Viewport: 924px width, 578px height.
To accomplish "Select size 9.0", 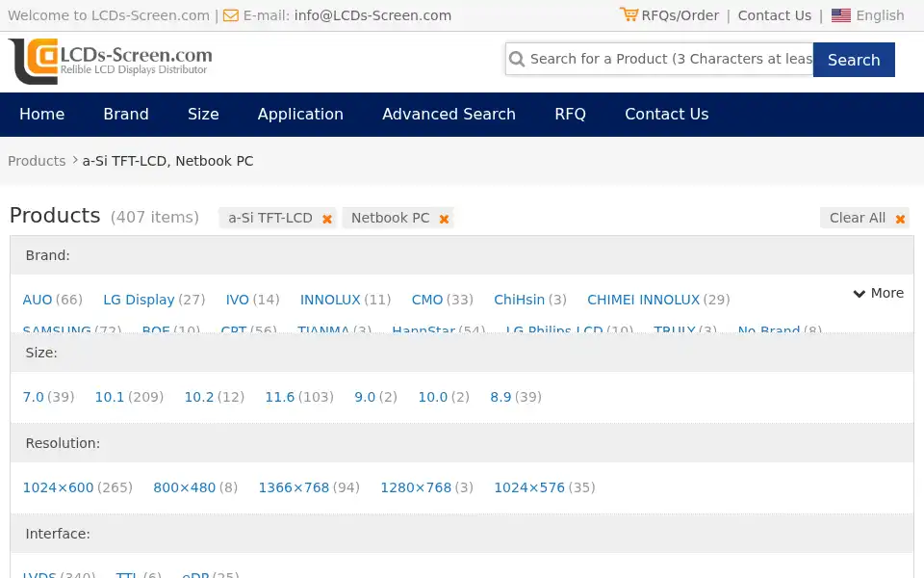I will pyautogui.click(x=365, y=397).
